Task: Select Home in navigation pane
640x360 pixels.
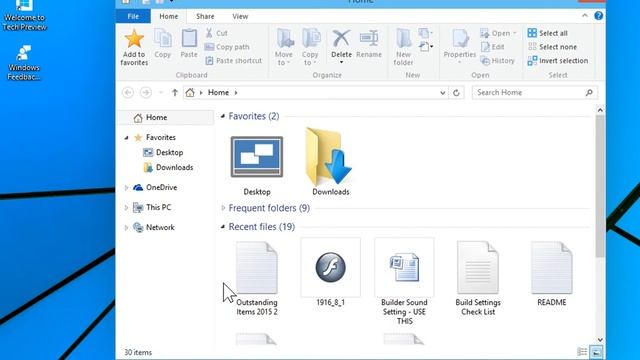Action: point(166,118)
